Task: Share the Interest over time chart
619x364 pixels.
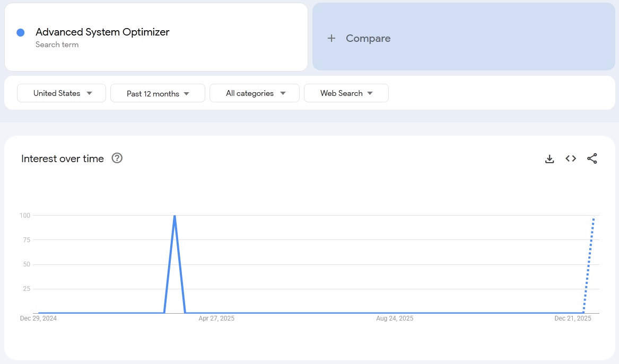Action: coord(592,158)
